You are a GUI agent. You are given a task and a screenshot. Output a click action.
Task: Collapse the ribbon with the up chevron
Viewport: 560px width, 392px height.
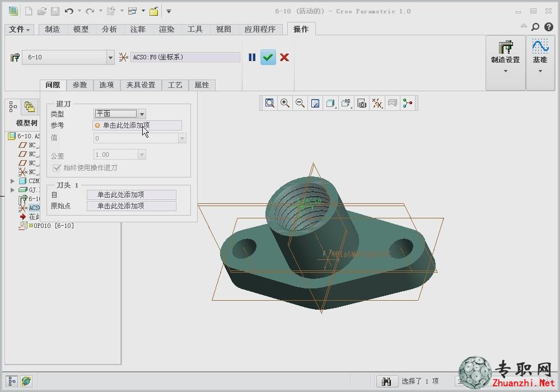point(524,26)
